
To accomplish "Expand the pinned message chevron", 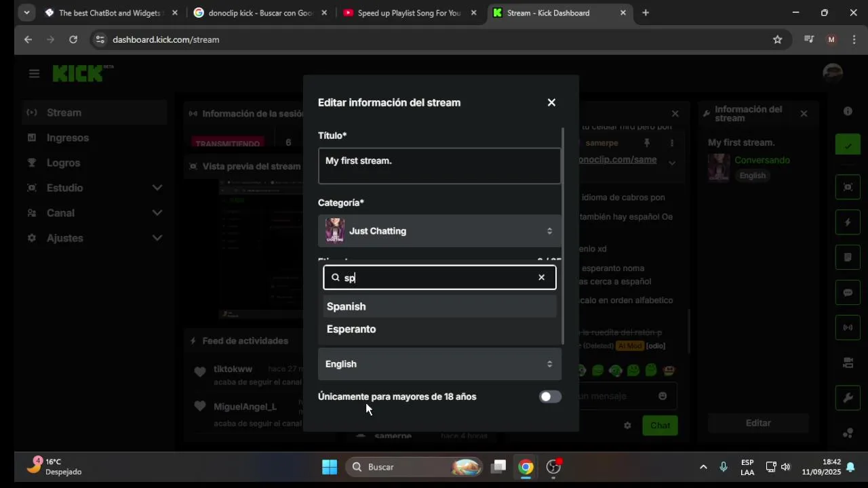I will tap(672, 163).
